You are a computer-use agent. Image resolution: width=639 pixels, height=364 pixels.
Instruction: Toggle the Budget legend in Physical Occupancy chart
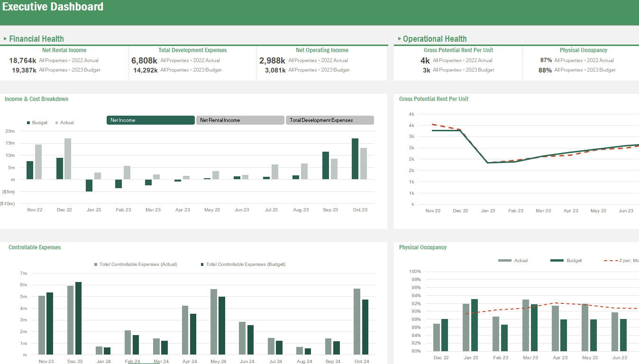pyautogui.click(x=575, y=260)
